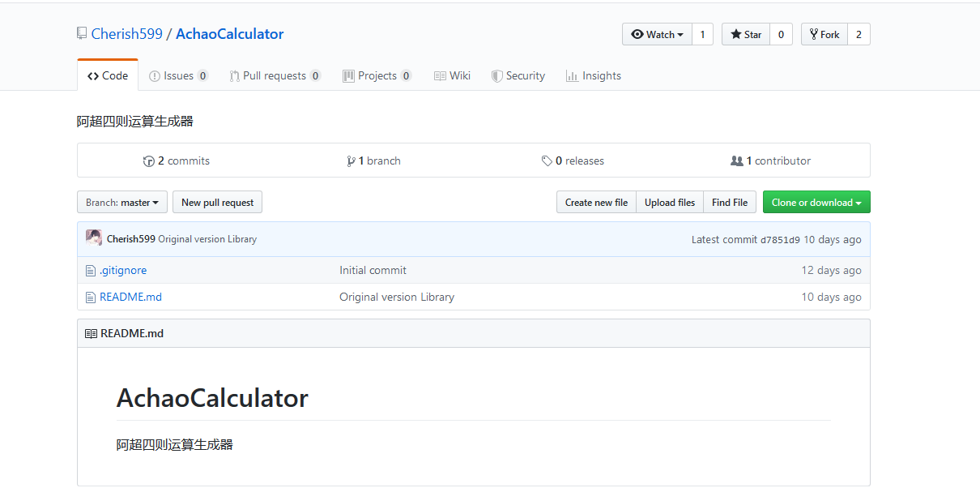Viewport: 980px width, 488px height.
Task: Click the releases tag icon
Action: 547,161
